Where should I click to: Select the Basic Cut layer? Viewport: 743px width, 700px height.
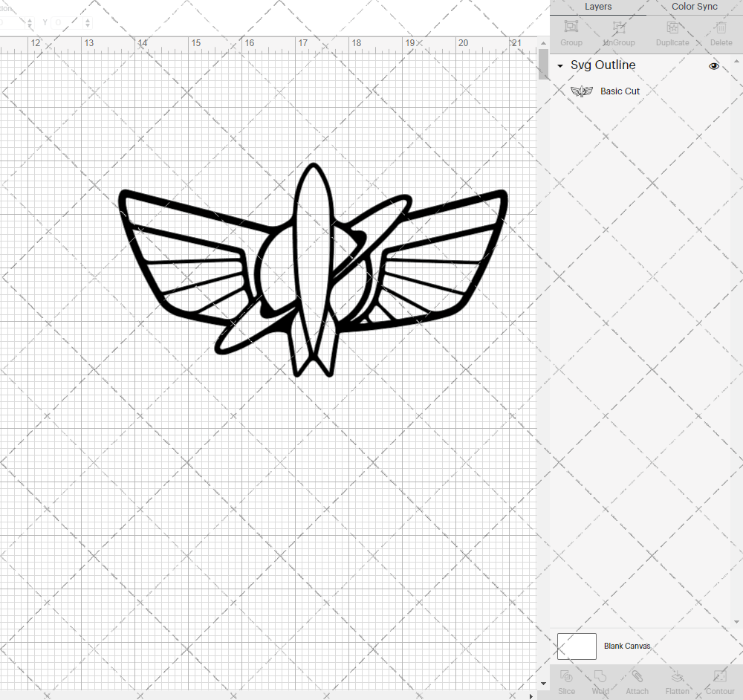coord(620,91)
